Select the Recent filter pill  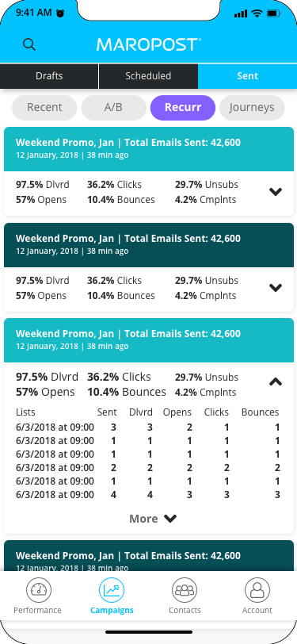[x=44, y=108]
